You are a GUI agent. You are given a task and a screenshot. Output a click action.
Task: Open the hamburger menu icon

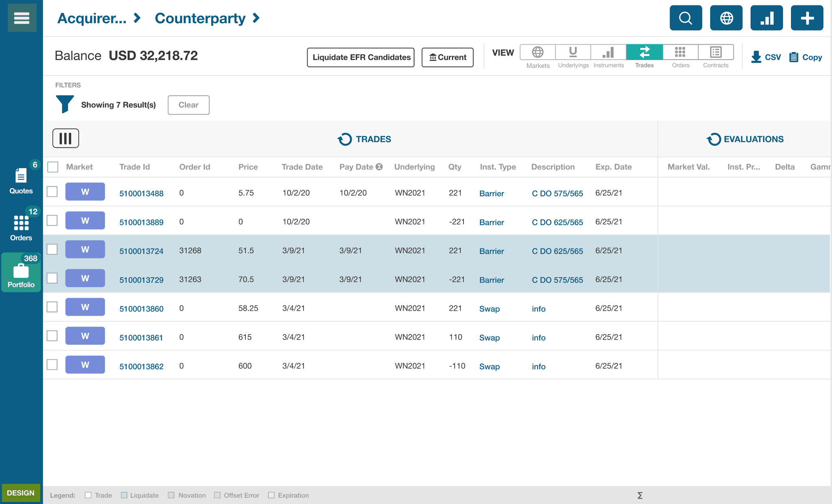[x=22, y=18]
